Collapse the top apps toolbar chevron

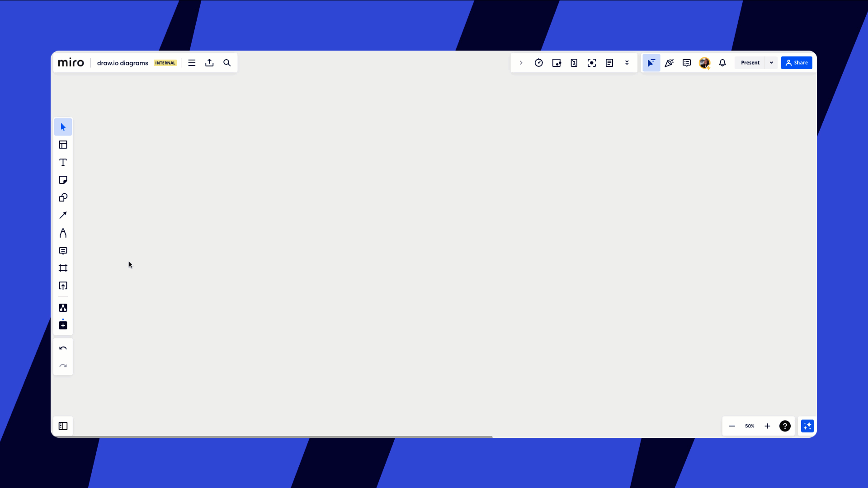pyautogui.click(x=521, y=63)
